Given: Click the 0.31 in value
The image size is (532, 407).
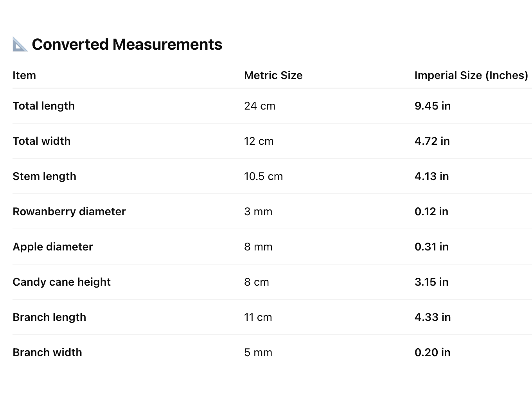Looking at the screenshot, I should pyautogui.click(x=431, y=247).
